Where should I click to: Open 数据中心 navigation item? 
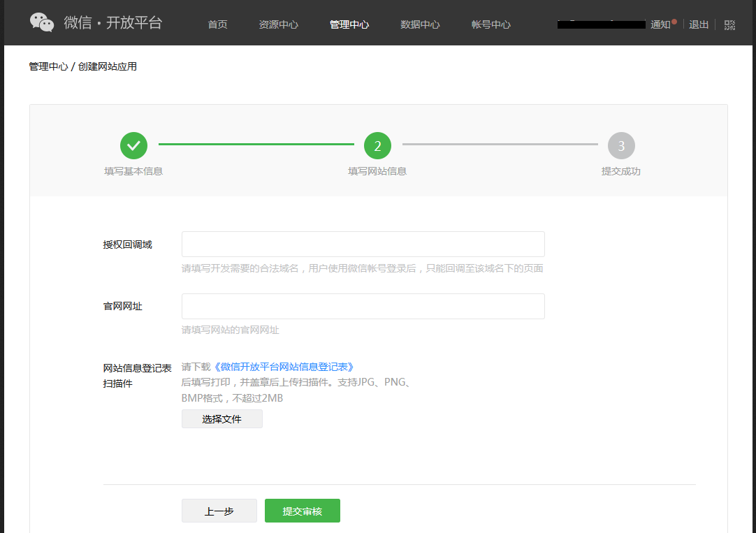[x=420, y=24]
